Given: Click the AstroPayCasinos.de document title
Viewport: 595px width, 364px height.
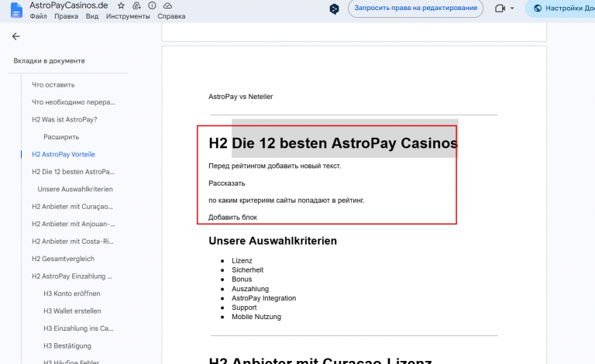Looking at the screenshot, I should 69,5.
